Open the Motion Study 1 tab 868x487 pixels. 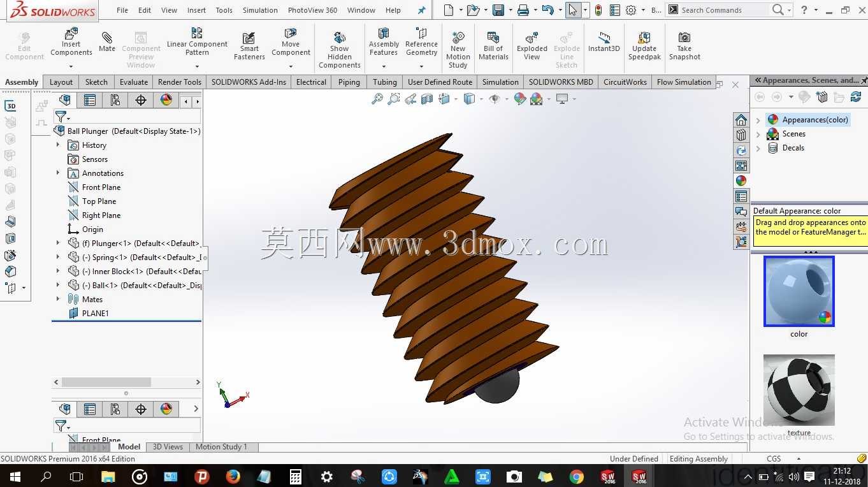click(x=221, y=447)
